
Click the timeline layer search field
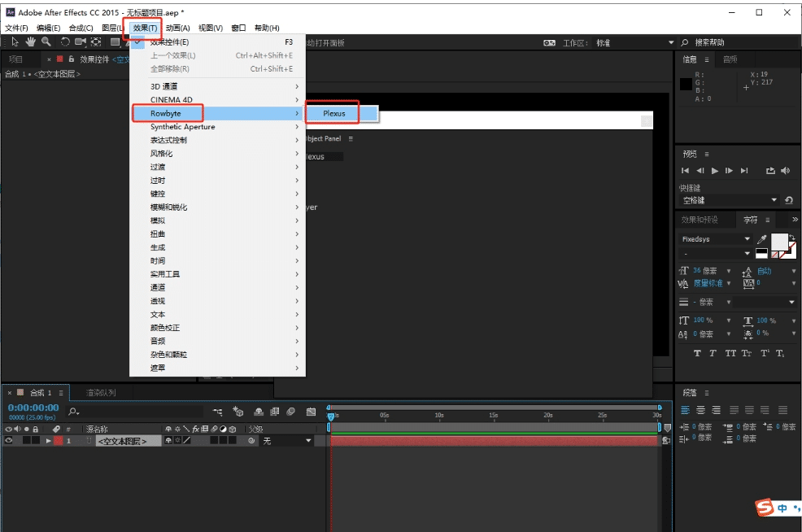(x=138, y=412)
